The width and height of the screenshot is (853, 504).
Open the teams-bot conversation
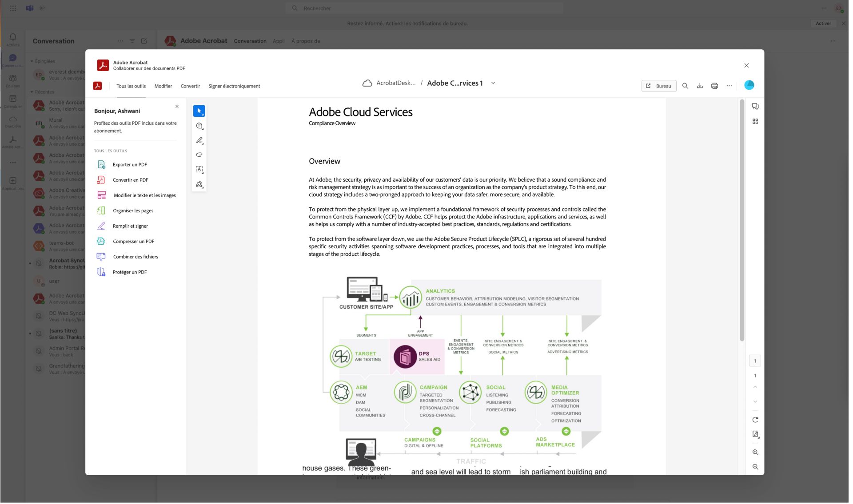[59, 246]
